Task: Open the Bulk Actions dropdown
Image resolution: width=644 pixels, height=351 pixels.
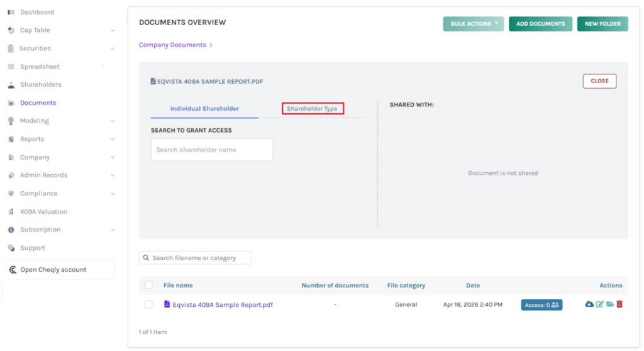Action: tap(473, 24)
